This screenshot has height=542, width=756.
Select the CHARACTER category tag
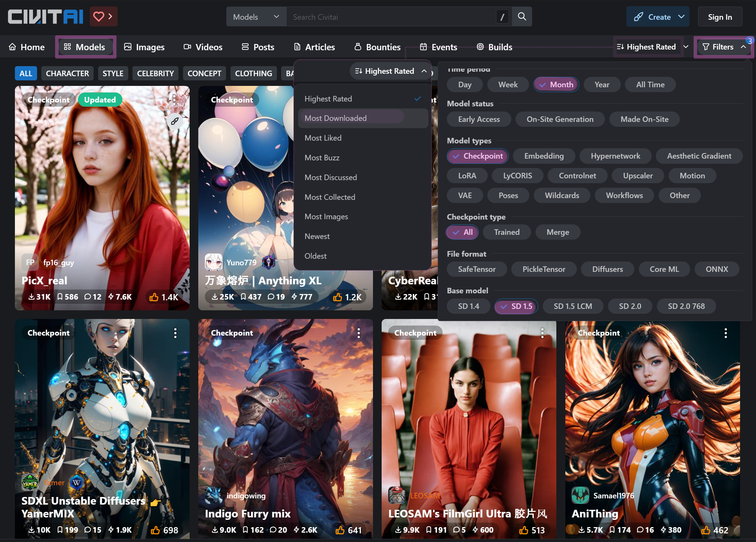pyautogui.click(x=67, y=73)
